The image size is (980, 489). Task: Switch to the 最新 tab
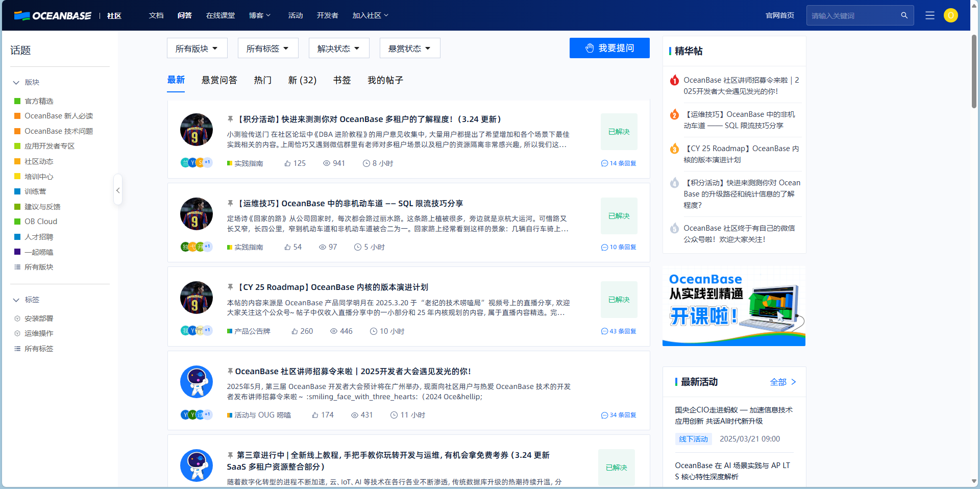coord(176,80)
